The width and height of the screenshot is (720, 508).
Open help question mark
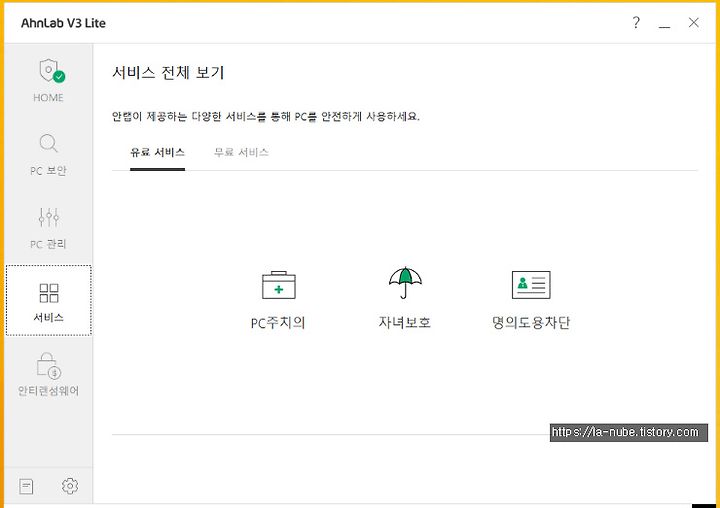click(636, 22)
